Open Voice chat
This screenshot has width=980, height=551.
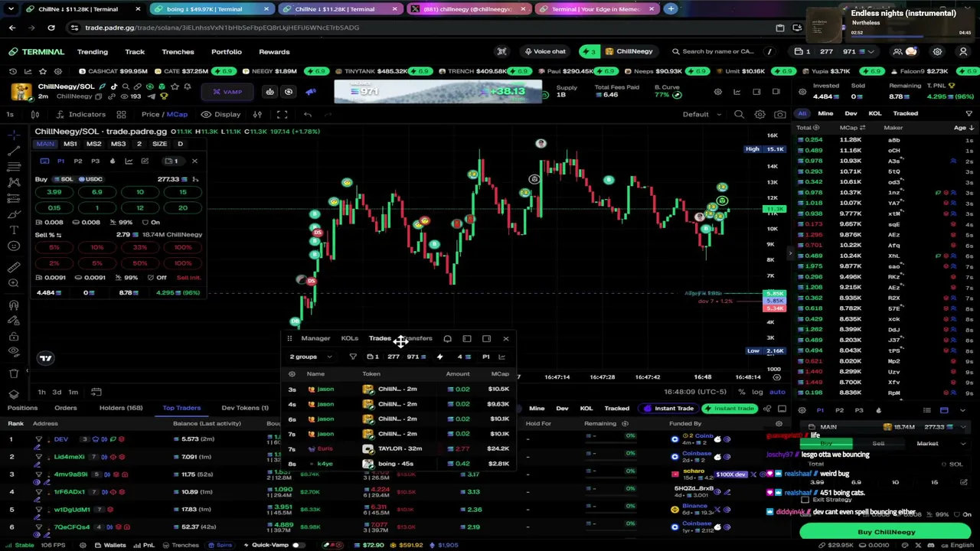(544, 51)
